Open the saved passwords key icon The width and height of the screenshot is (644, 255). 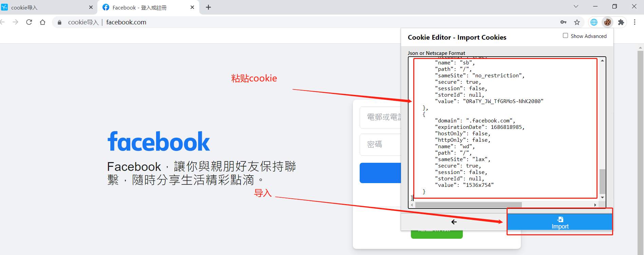coord(563,22)
